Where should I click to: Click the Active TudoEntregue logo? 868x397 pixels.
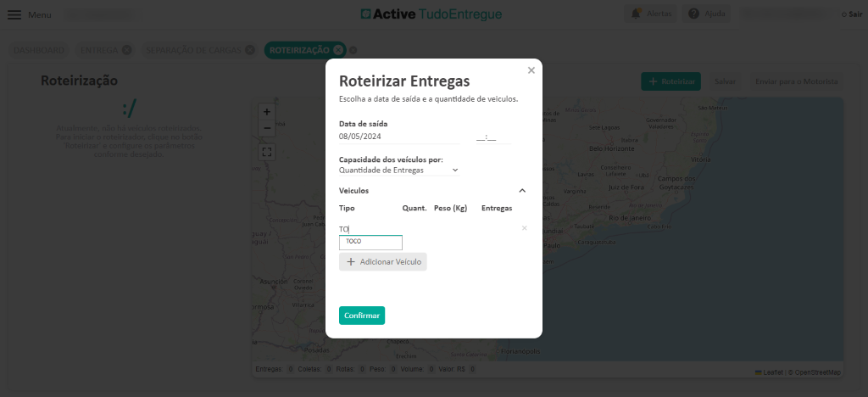(x=431, y=14)
